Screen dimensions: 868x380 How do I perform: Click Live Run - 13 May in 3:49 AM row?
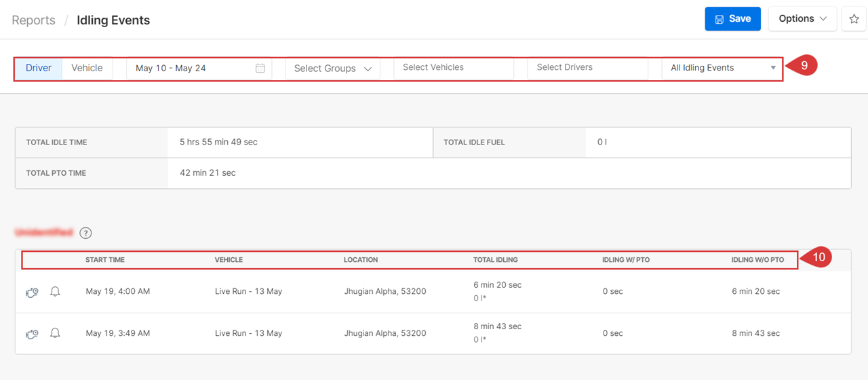[x=248, y=333]
